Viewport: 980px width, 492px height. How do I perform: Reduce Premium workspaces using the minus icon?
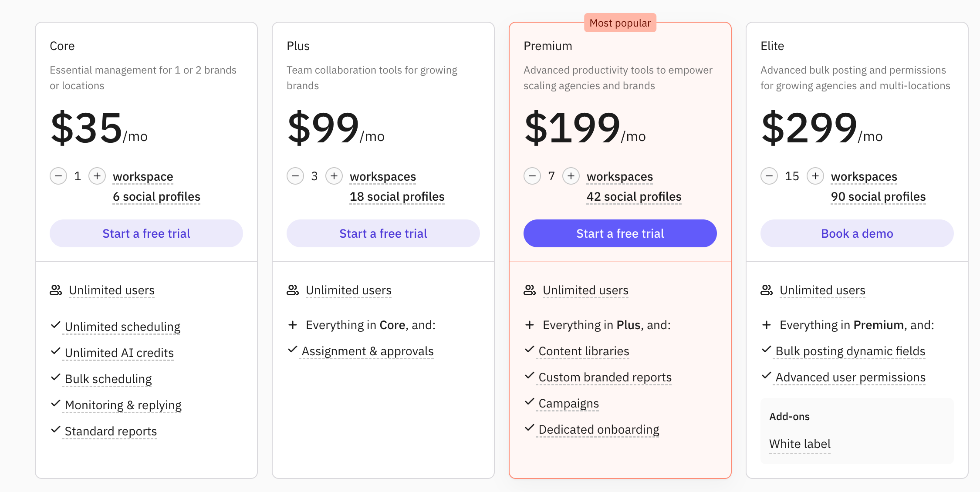click(532, 176)
